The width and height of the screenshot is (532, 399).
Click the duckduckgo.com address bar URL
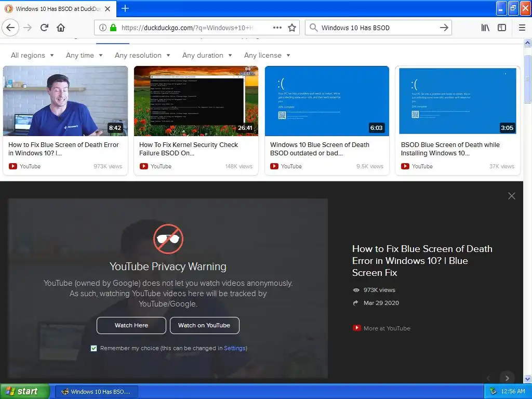(x=187, y=28)
